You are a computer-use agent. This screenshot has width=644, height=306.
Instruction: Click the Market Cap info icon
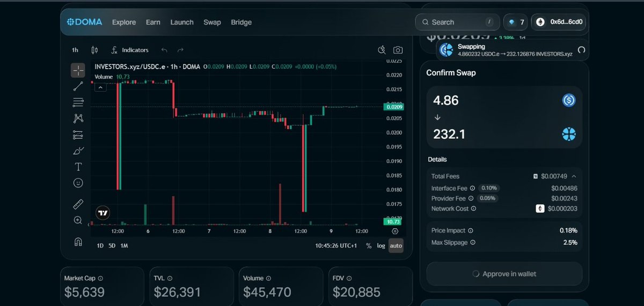(x=100, y=279)
